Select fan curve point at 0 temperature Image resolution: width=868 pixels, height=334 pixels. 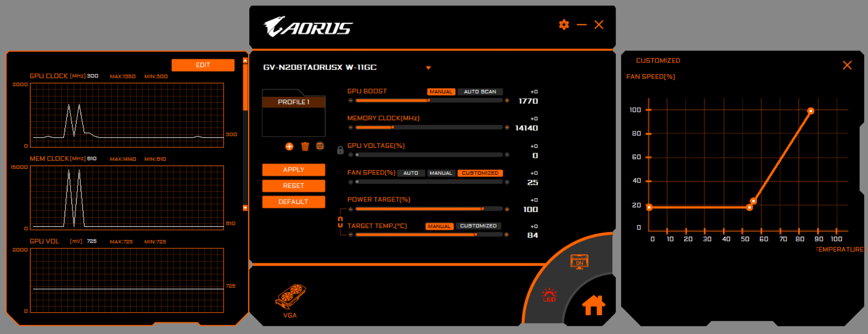649,207
